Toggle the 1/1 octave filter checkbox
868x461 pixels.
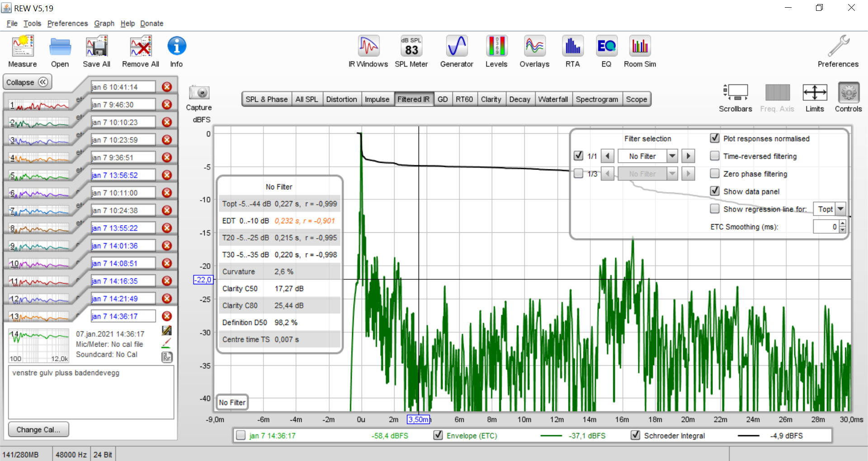point(578,155)
